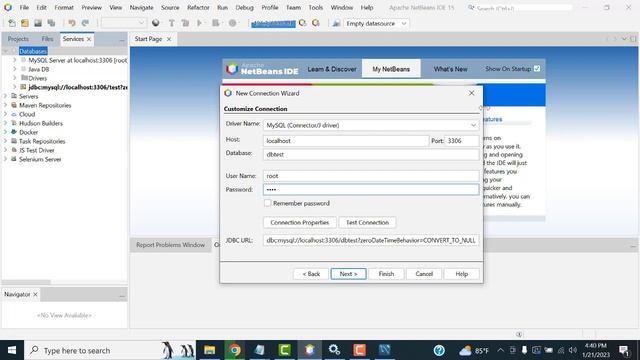Toggle the Show On Startup checkbox

point(537,69)
